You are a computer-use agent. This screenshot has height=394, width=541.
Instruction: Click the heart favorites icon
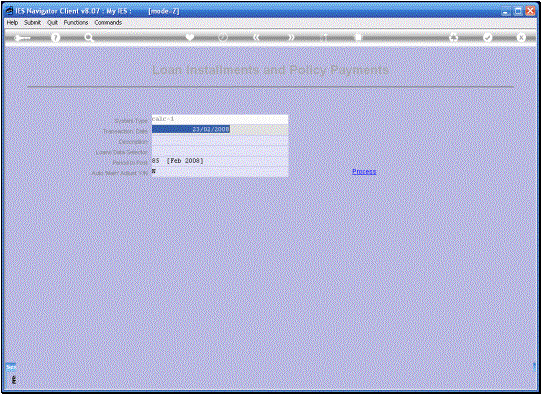[190, 37]
